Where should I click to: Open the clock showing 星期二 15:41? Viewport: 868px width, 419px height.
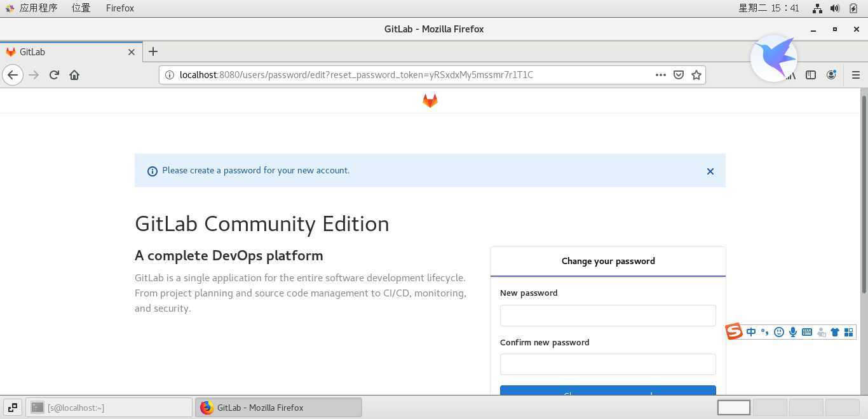768,8
